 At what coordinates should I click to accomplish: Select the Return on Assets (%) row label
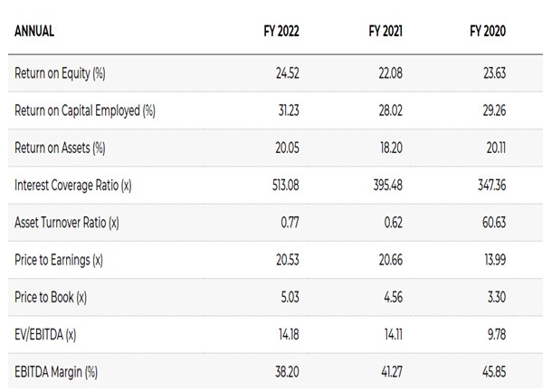pos(60,148)
